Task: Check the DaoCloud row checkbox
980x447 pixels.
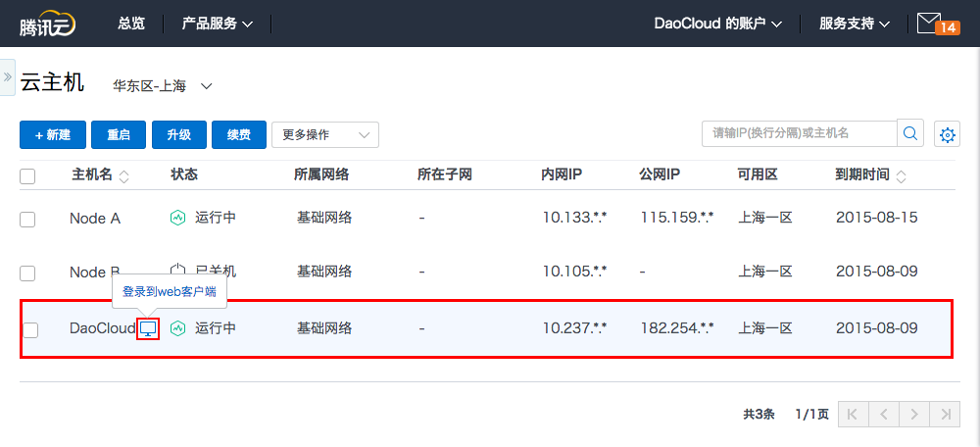Action: click(x=30, y=330)
